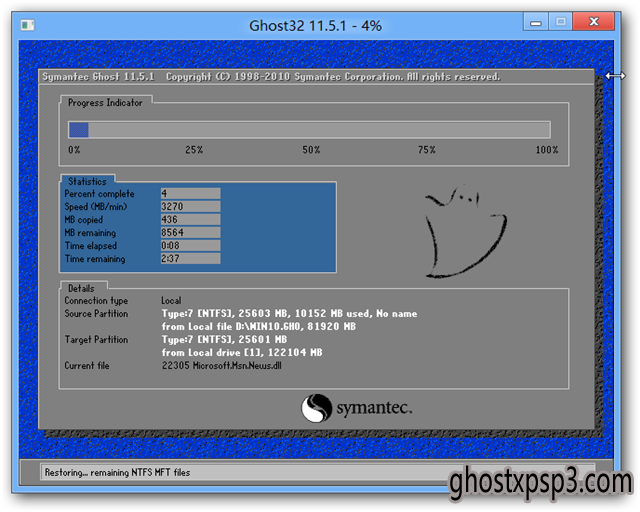The image size is (640, 512).
Task: Click the 25% progress scale mark
Action: [194, 150]
